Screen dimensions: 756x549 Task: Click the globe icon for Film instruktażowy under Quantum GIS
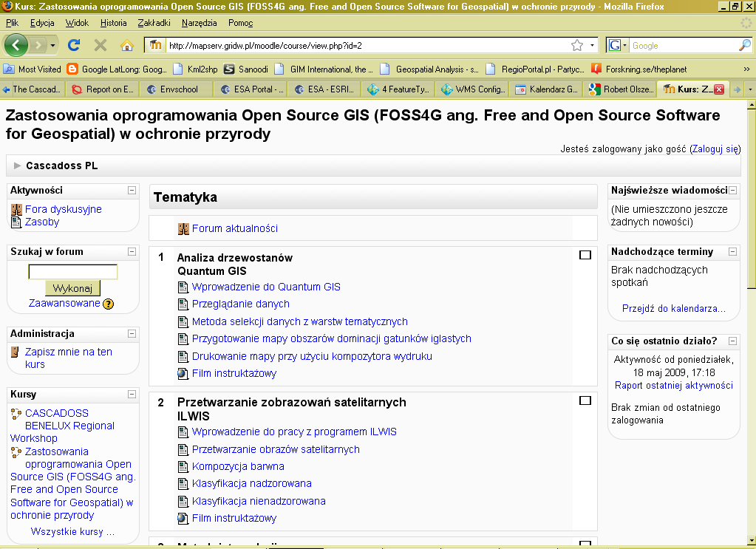(183, 374)
